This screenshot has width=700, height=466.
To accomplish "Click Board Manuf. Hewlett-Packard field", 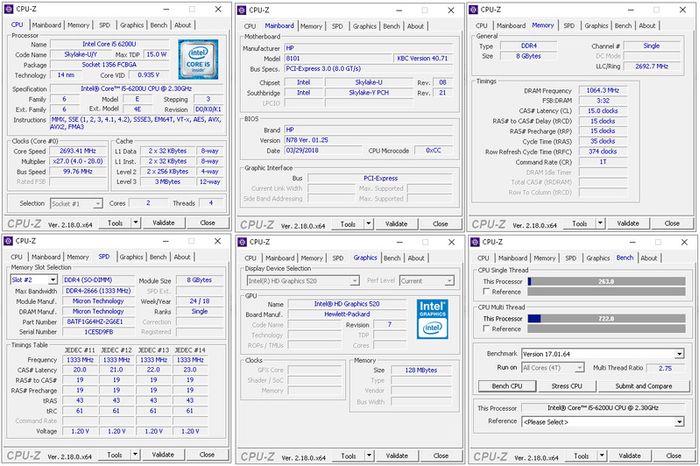I will coord(347,314).
